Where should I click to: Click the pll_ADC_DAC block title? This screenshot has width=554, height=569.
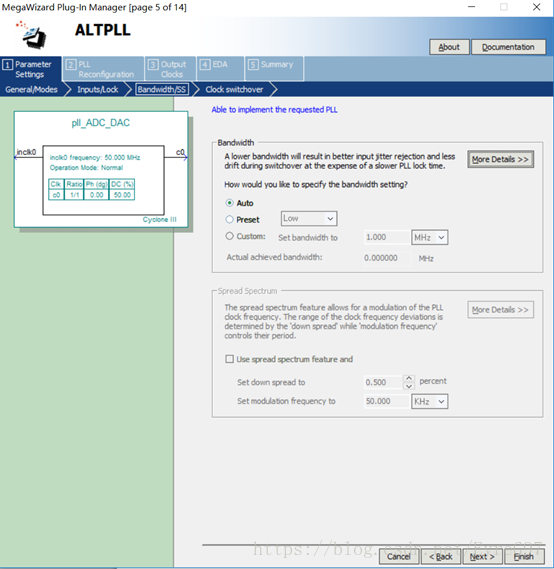[x=100, y=123]
